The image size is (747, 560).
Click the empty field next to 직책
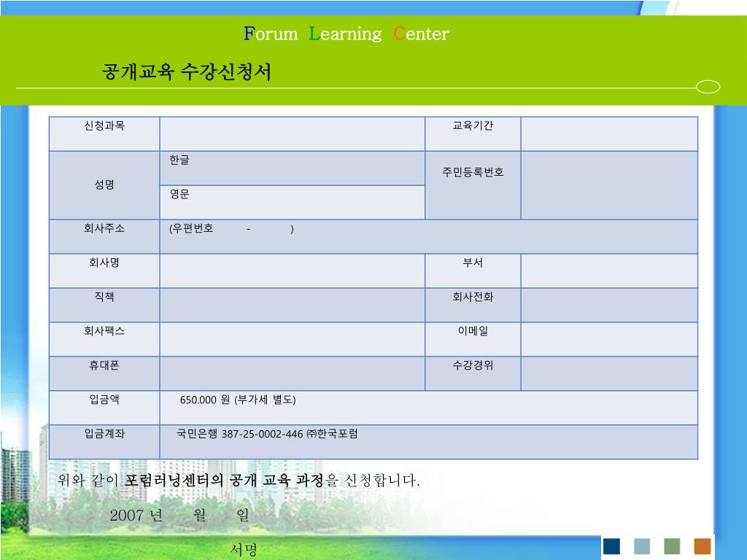tap(292, 306)
